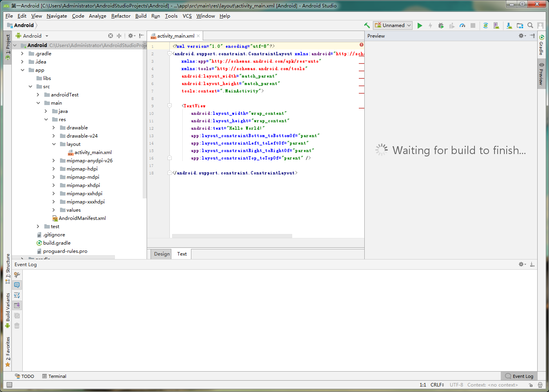Close the activity_main.xml editor tab
This screenshot has height=392, width=549.
pyautogui.click(x=198, y=36)
